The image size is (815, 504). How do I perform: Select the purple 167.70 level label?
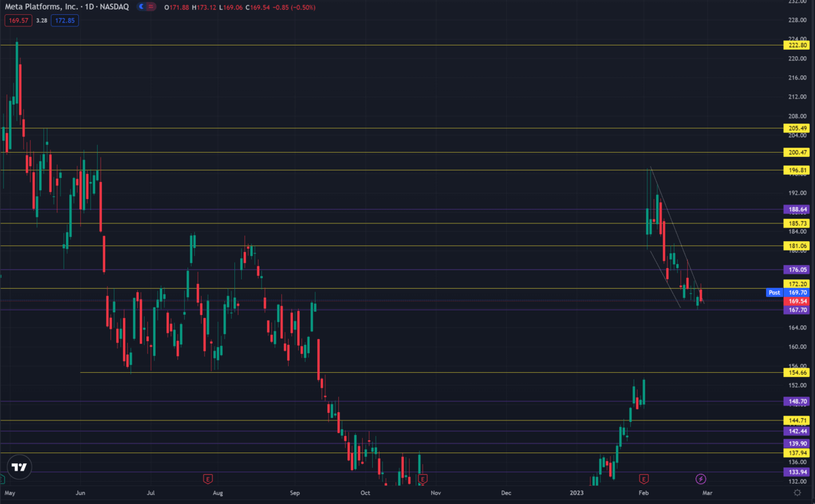[796, 310]
